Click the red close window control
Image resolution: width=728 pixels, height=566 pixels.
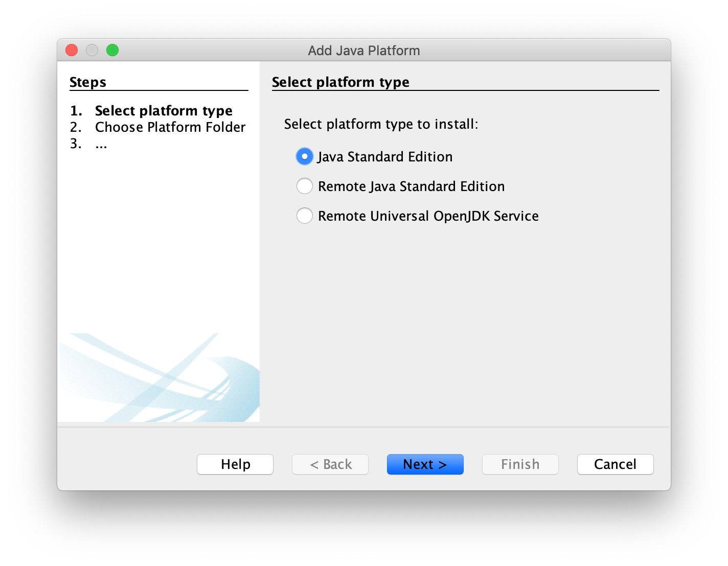coord(72,50)
